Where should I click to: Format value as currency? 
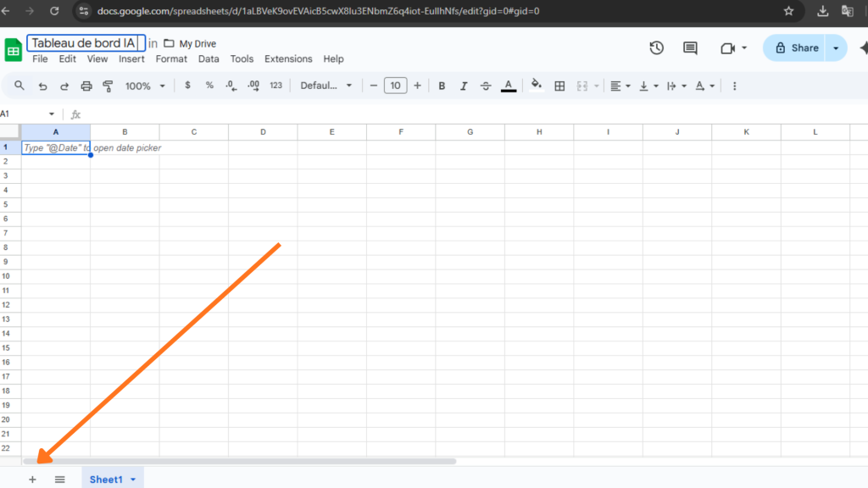click(187, 85)
